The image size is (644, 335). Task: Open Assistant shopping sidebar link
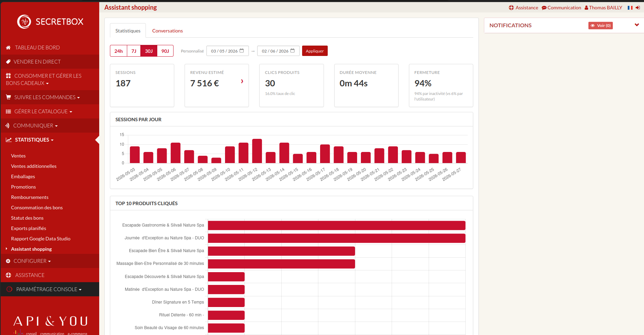click(x=31, y=249)
